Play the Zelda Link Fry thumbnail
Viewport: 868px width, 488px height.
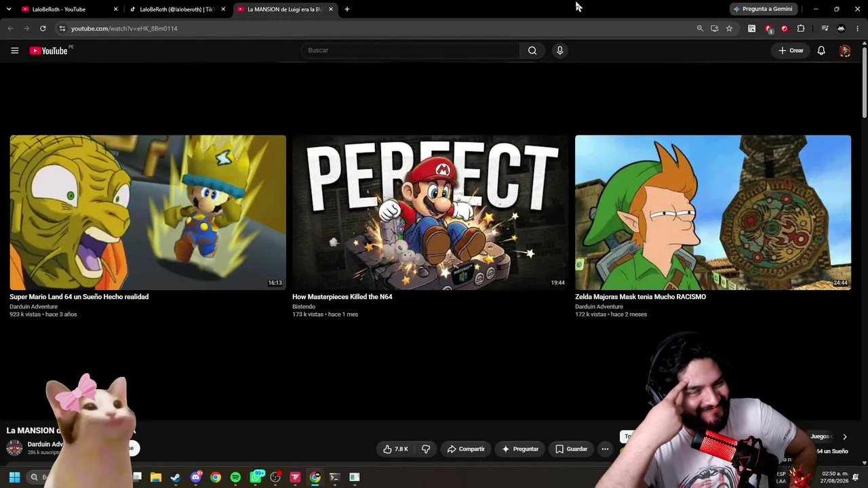tap(713, 212)
